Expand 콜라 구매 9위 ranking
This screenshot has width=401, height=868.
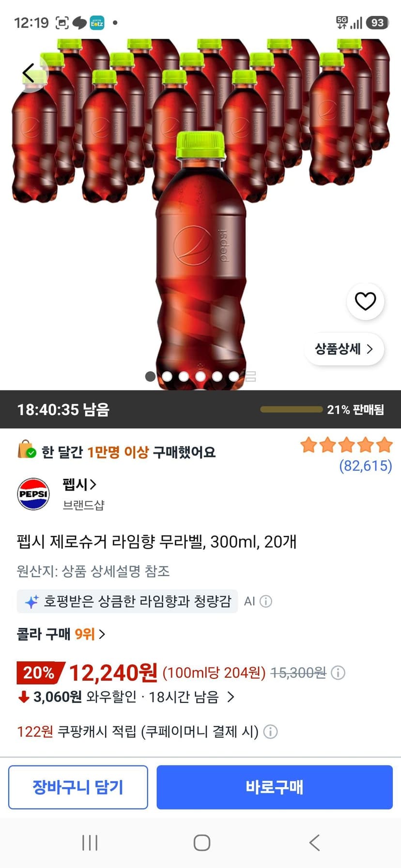pos(61,634)
